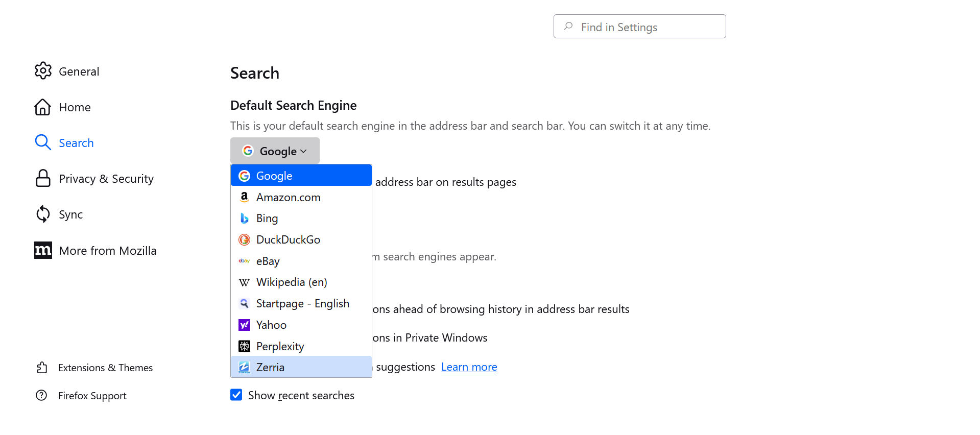
Task: Click the Wikipedia W icon
Action: (244, 282)
